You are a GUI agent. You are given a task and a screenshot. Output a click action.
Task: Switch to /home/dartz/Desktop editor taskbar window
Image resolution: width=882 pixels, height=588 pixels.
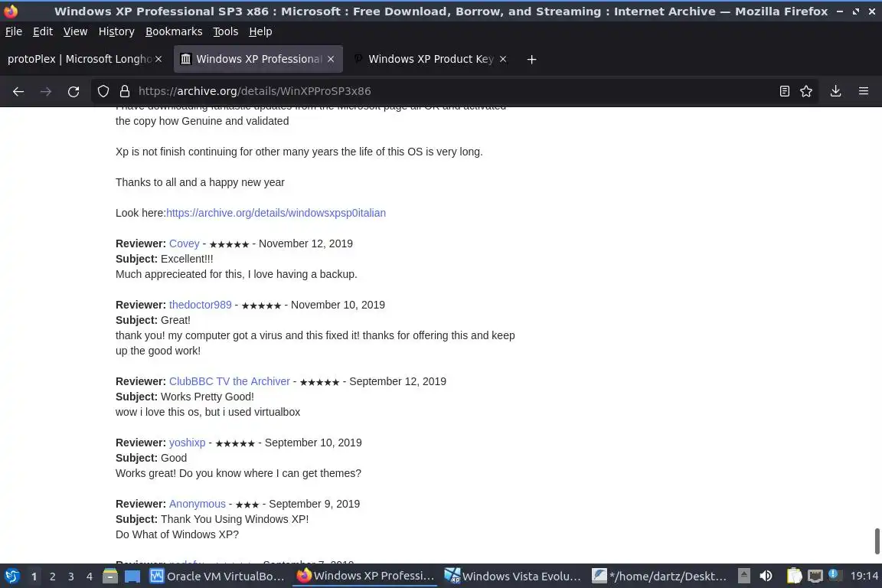pyautogui.click(x=660, y=577)
